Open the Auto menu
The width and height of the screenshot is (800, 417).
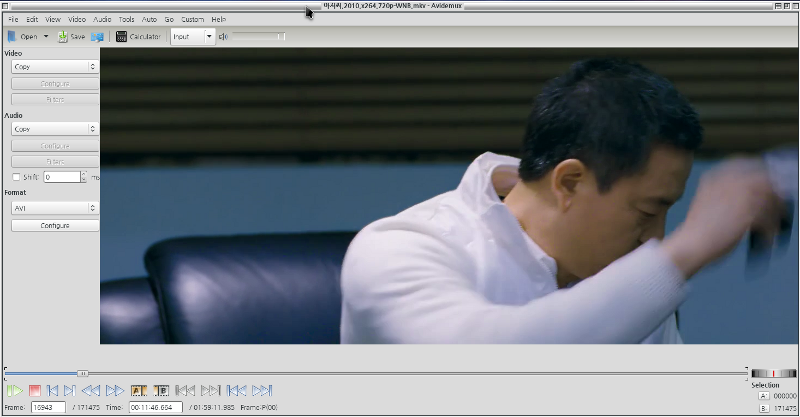[149, 19]
